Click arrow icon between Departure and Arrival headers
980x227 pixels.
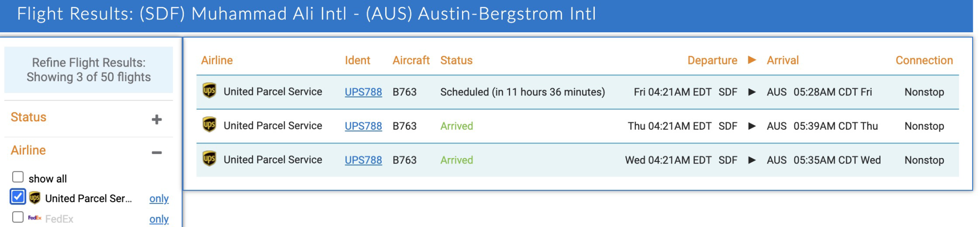click(752, 60)
